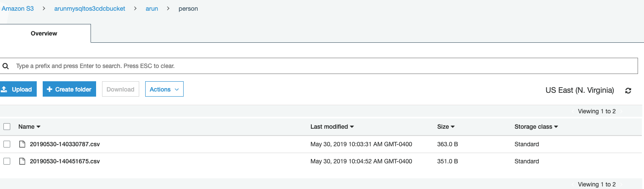Screen dimensions: 644x189
Task: Switch to the Overview tab
Action: (x=44, y=33)
